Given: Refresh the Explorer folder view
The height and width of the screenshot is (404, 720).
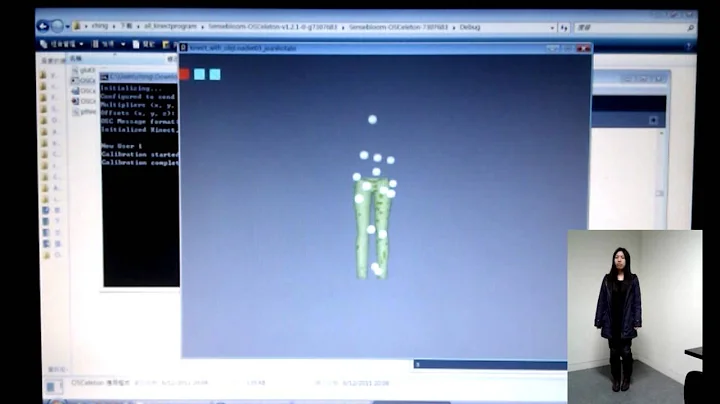Looking at the screenshot, I should pos(564,28).
